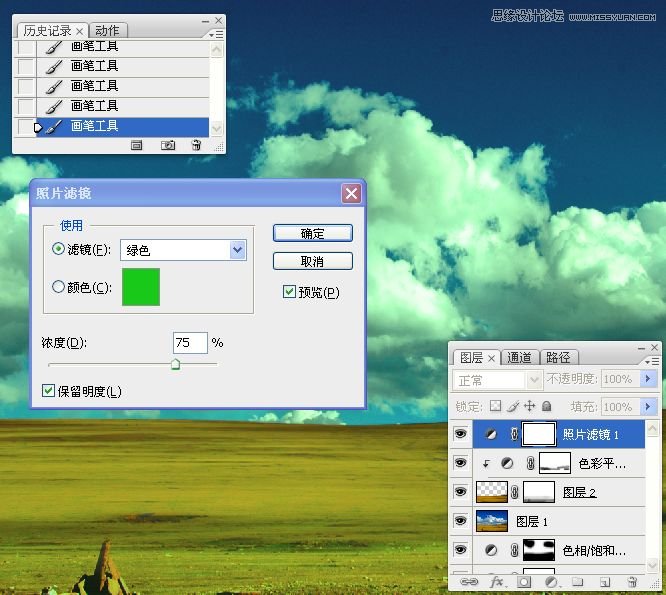Select the highlighted 画笔工具 history state
666x595 pixels.
(x=122, y=127)
